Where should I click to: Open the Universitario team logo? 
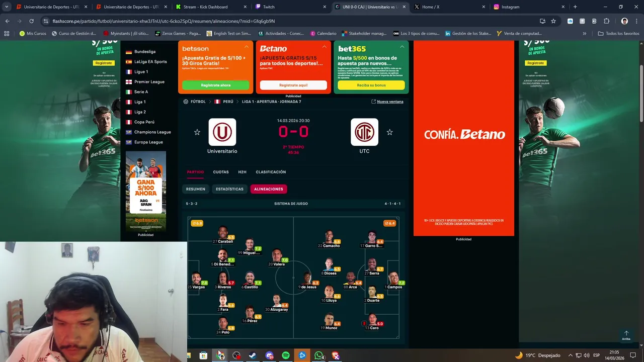[222, 132]
